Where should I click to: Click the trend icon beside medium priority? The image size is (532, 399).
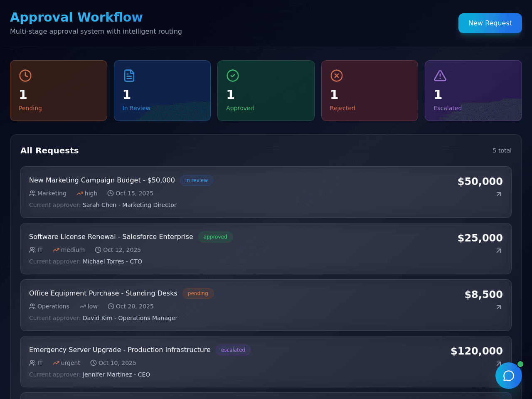click(x=56, y=250)
